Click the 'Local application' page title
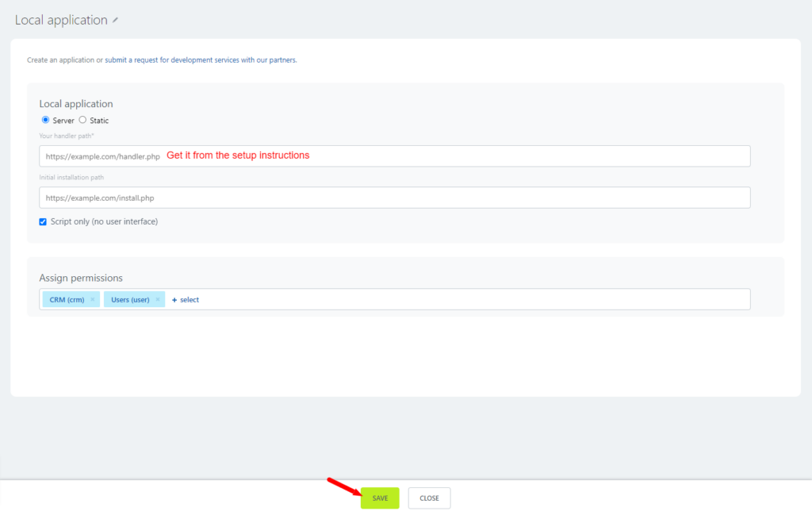The height and width of the screenshot is (515, 812). 61,20
